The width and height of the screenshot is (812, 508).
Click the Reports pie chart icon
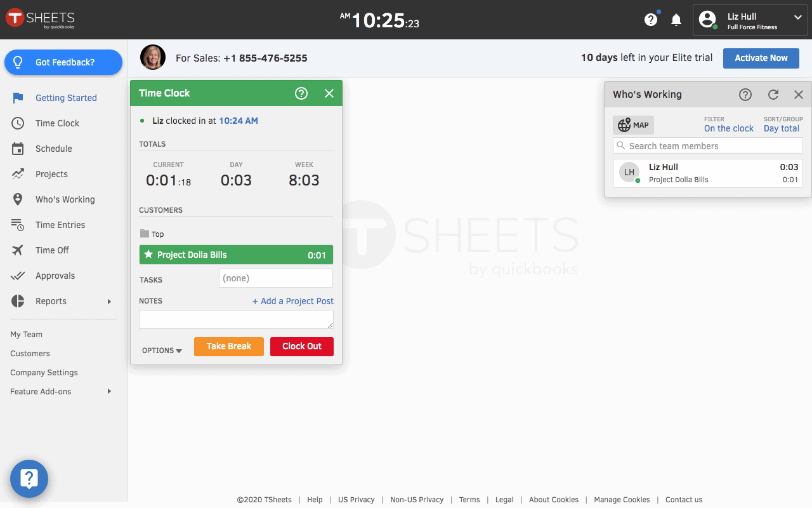click(x=18, y=301)
